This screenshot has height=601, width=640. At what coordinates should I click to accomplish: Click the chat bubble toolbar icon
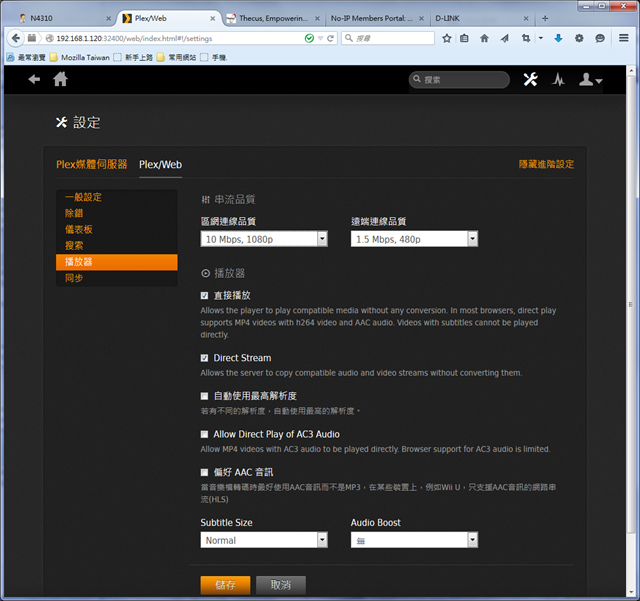(600, 38)
